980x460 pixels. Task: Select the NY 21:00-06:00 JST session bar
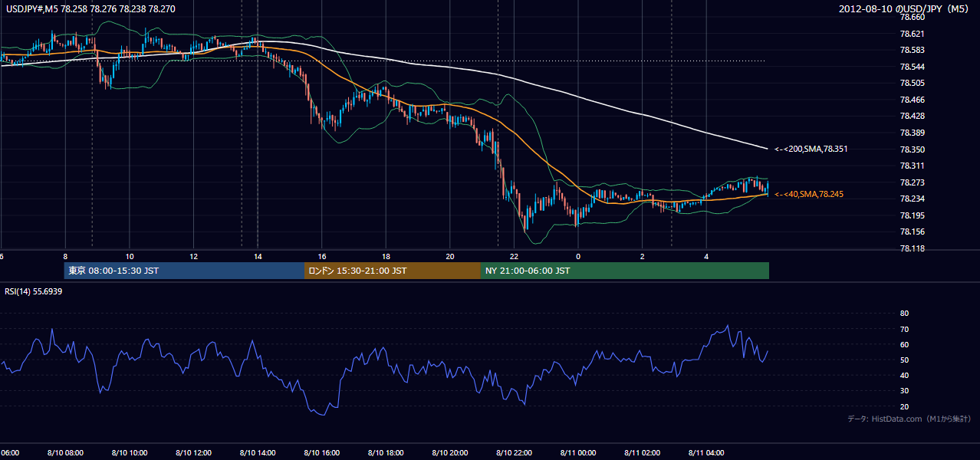pos(625,271)
